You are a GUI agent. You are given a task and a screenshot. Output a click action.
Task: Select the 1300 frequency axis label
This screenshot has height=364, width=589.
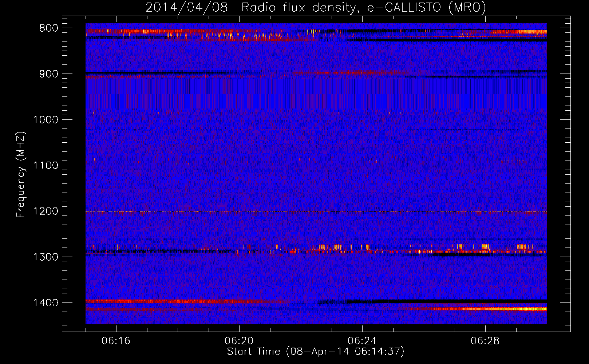[46, 257]
